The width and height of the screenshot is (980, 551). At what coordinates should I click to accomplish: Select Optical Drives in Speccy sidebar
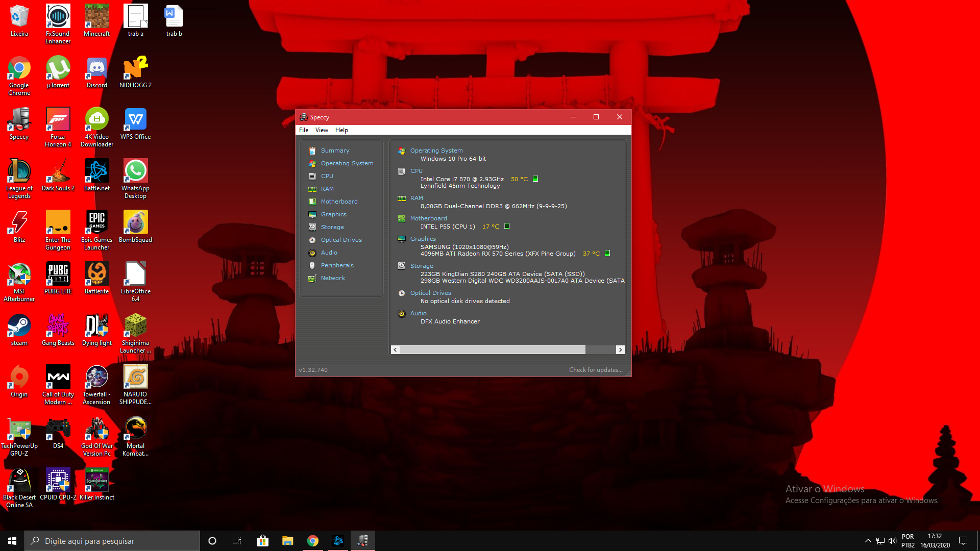pos(341,240)
